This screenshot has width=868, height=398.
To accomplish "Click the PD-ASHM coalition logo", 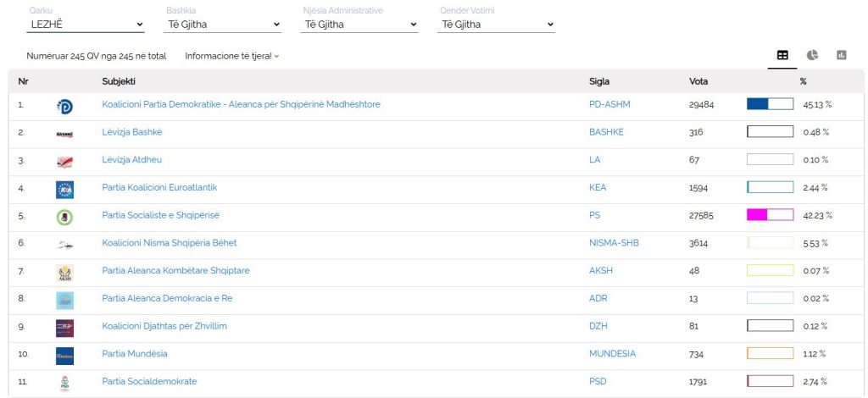I will click(64, 107).
